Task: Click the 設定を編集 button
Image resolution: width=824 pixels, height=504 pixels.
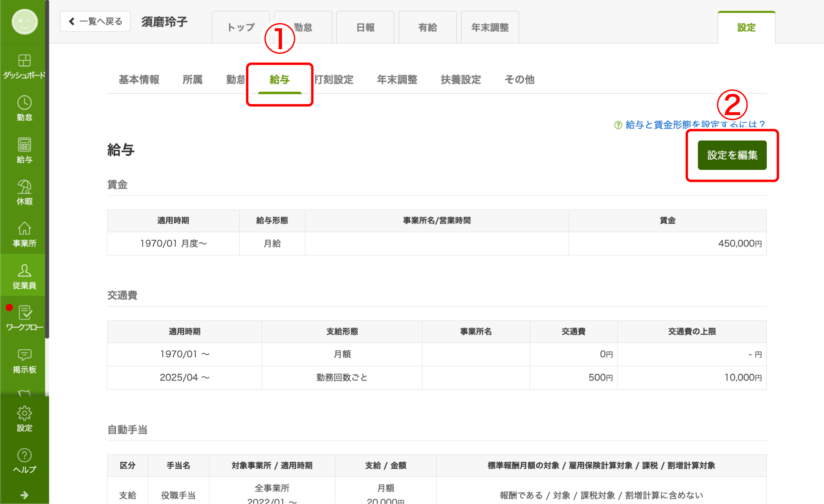Action: pos(732,155)
